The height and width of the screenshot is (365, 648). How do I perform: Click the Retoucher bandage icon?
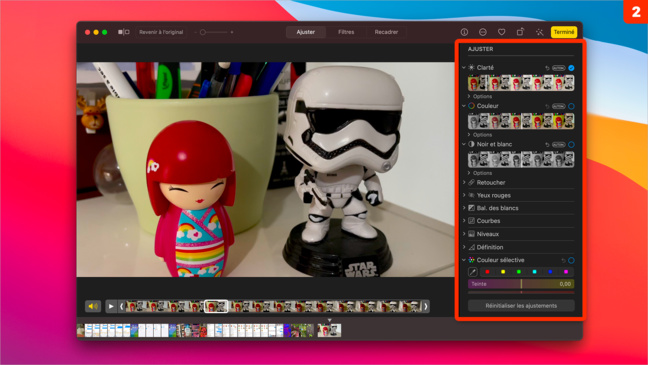point(472,182)
